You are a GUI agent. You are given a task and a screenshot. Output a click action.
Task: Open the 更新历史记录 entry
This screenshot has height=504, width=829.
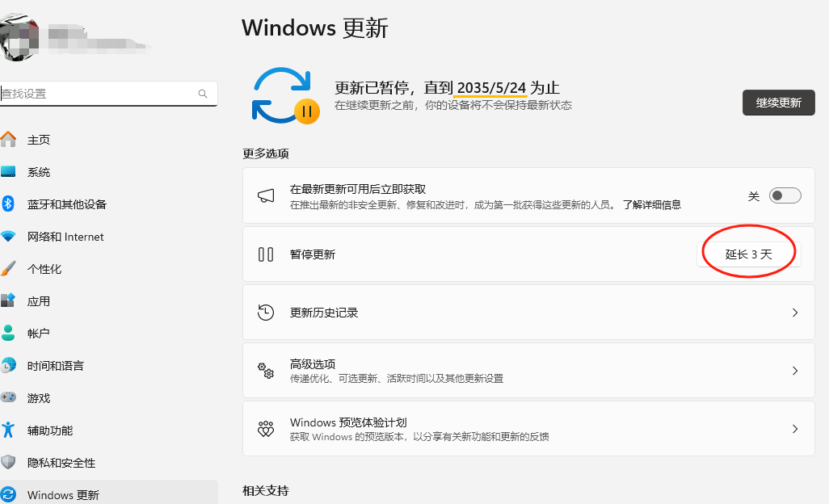coord(528,313)
